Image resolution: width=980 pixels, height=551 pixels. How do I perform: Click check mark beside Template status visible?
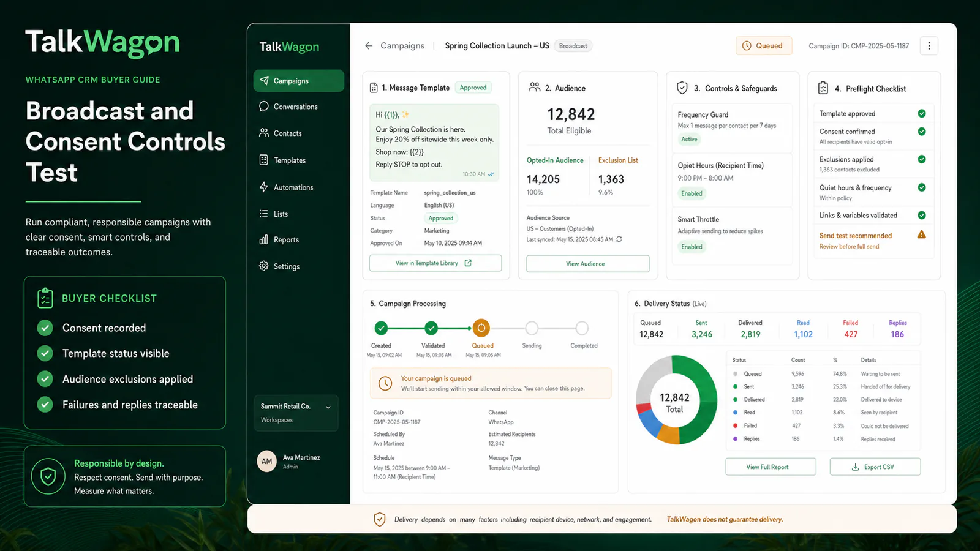pos(45,353)
